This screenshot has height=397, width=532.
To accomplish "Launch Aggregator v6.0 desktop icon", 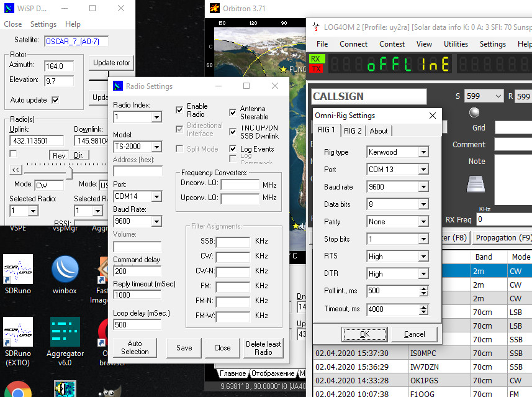I will [x=65, y=341].
